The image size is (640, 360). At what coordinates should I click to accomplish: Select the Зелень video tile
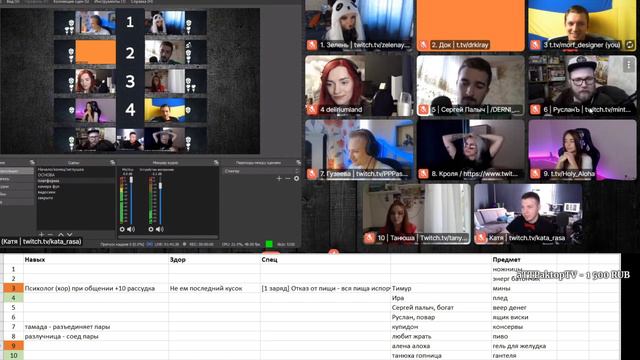(x=359, y=25)
